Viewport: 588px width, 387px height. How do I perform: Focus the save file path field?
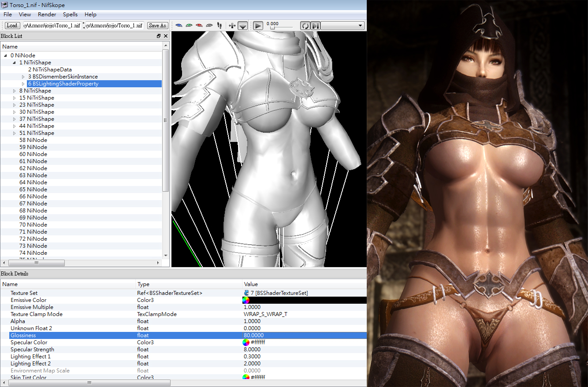(x=115, y=26)
